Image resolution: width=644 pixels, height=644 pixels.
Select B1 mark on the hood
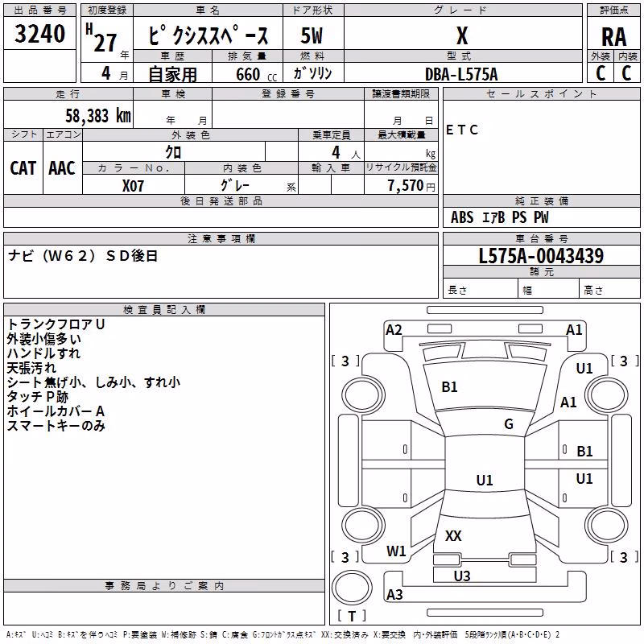coord(449,387)
